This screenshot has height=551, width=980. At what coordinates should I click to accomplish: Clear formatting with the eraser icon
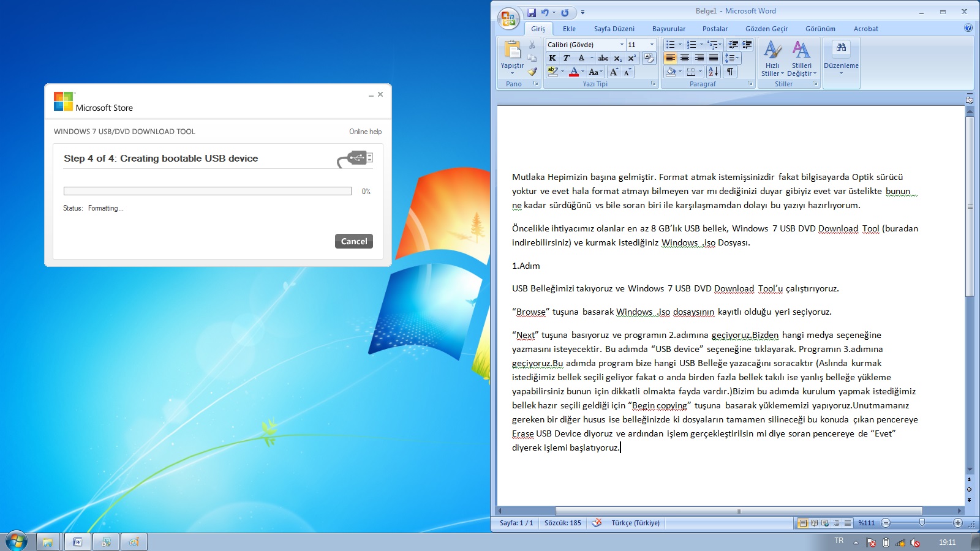point(649,58)
